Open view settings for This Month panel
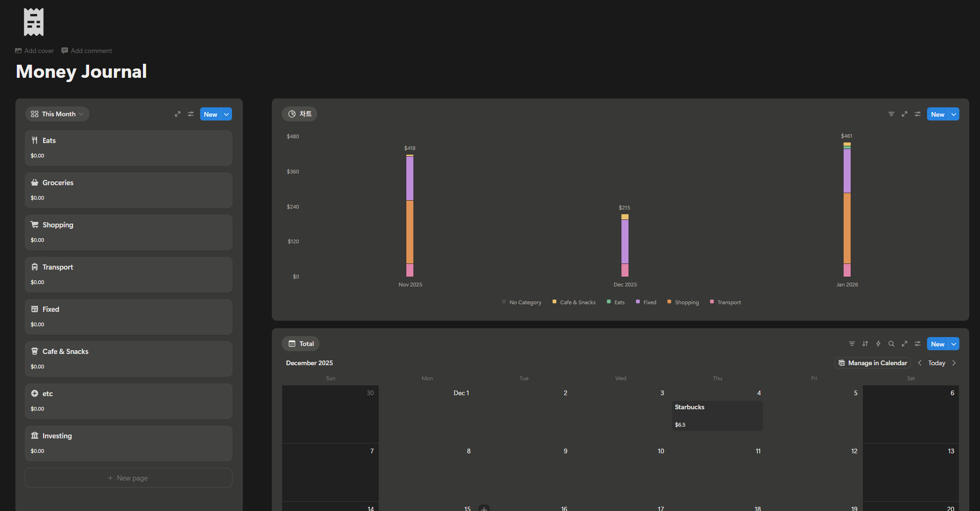The height and width of the screenshot is (511, 980). tap(191, 114)
